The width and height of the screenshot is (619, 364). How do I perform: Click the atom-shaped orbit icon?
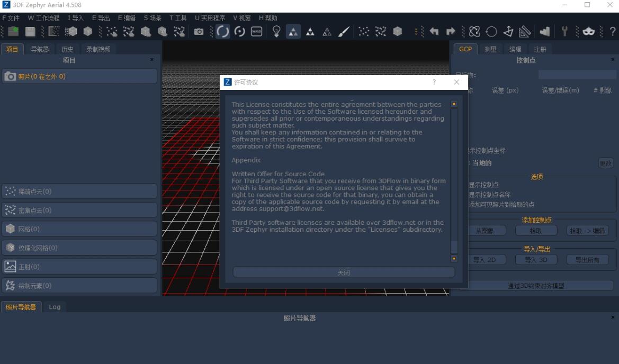coord(474,32)
